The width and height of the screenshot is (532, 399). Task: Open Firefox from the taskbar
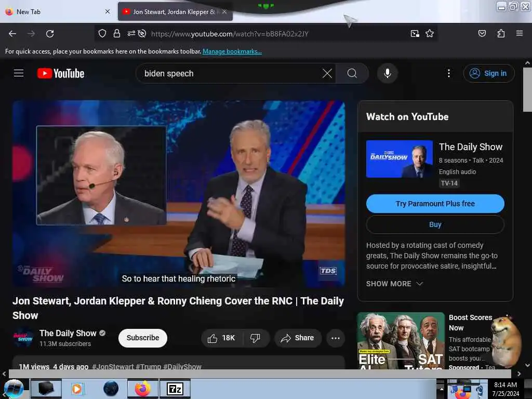pyautogui.click(x=143, y=389)
